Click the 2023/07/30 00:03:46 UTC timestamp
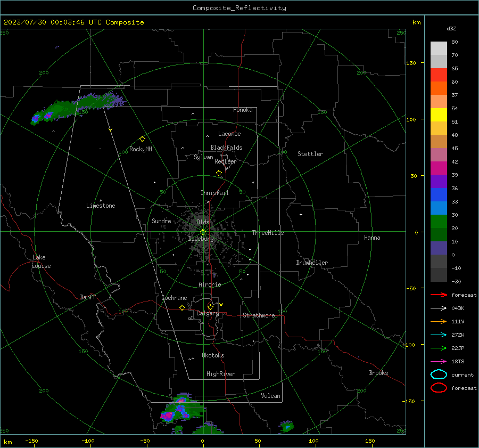This screenshot has height=448, width=479. click(x=46, y=22)
